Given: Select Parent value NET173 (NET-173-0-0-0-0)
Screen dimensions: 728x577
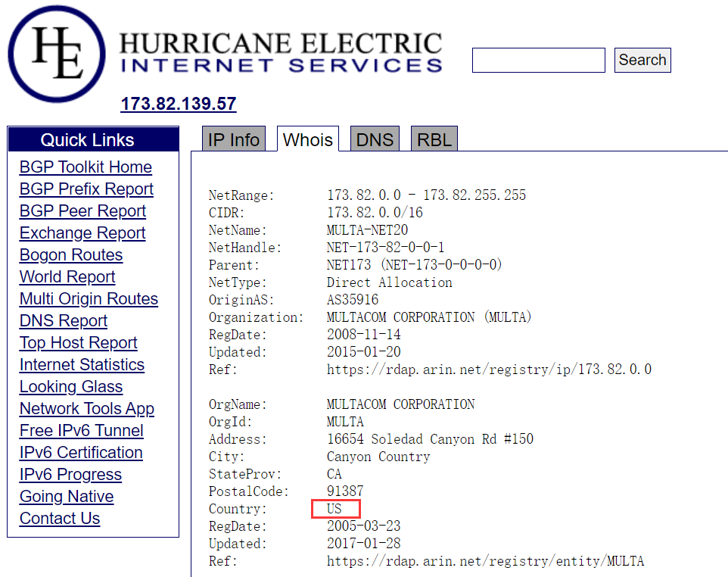Looking at the screenshot, I should (x=414, y=265).
